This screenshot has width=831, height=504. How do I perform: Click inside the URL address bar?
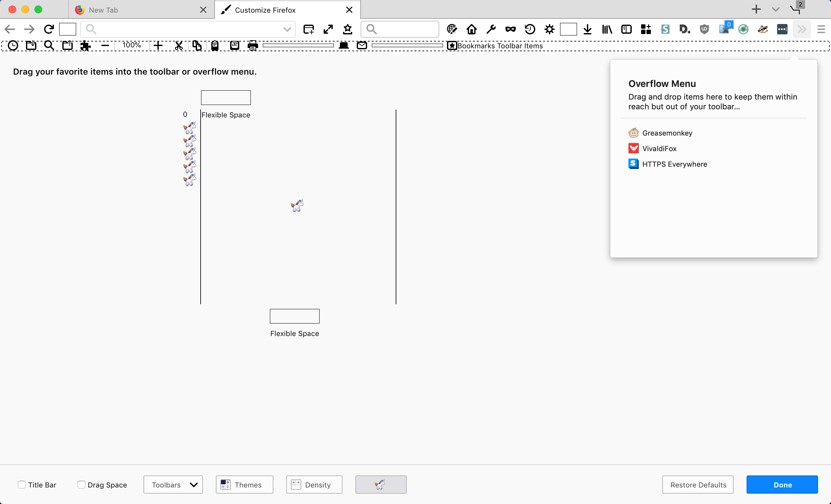click(188, 29)
